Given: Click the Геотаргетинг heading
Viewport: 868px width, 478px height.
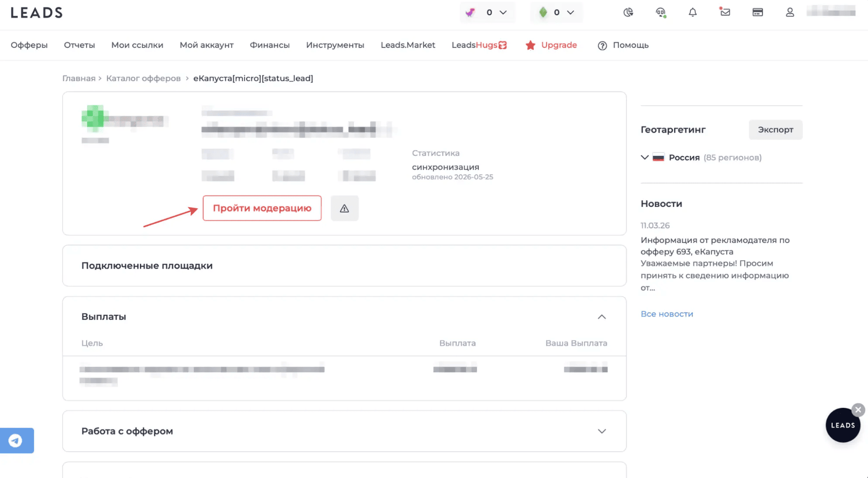Looking at the screenshot, I should (x=673, y=130).
